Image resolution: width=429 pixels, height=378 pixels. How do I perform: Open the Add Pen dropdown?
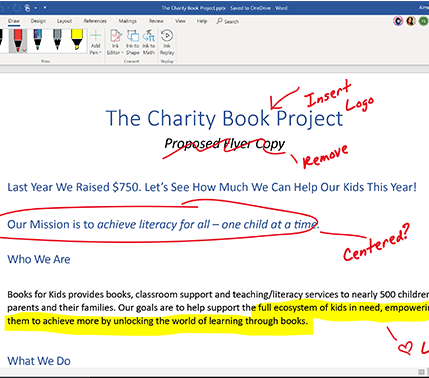click(95, 42)
